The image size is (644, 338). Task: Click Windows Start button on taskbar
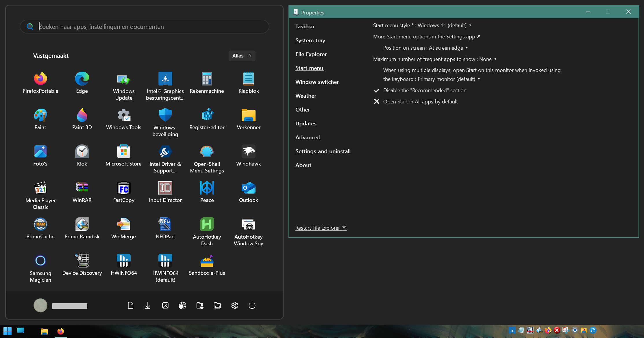pos(8,331)
